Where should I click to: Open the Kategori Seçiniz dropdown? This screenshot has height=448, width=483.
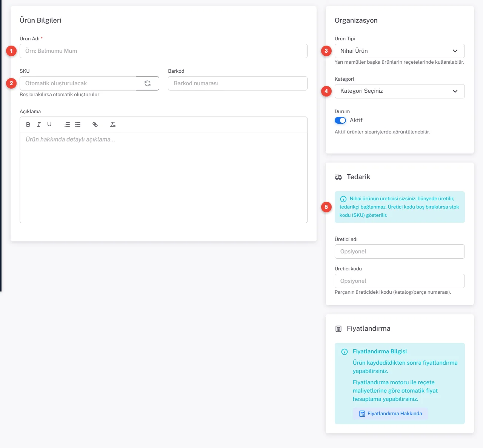pyautogui.click(x=400, y=91)
